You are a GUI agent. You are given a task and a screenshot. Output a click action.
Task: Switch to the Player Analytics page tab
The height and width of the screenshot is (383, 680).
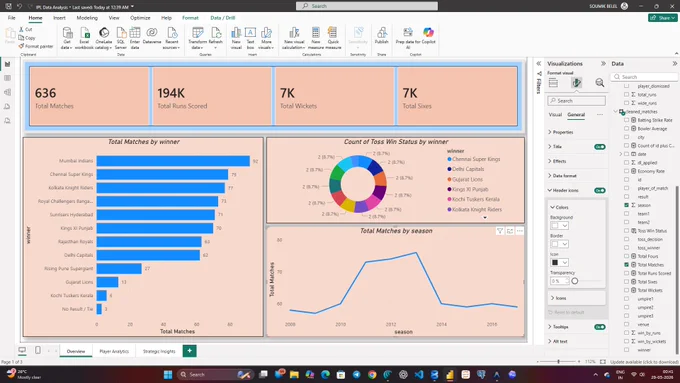(114, 351)
